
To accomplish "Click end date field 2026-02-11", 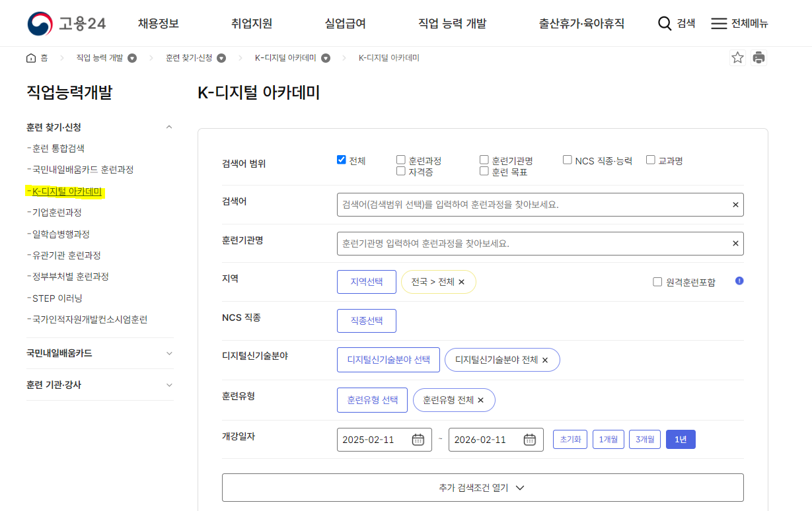I will (496, 440).
